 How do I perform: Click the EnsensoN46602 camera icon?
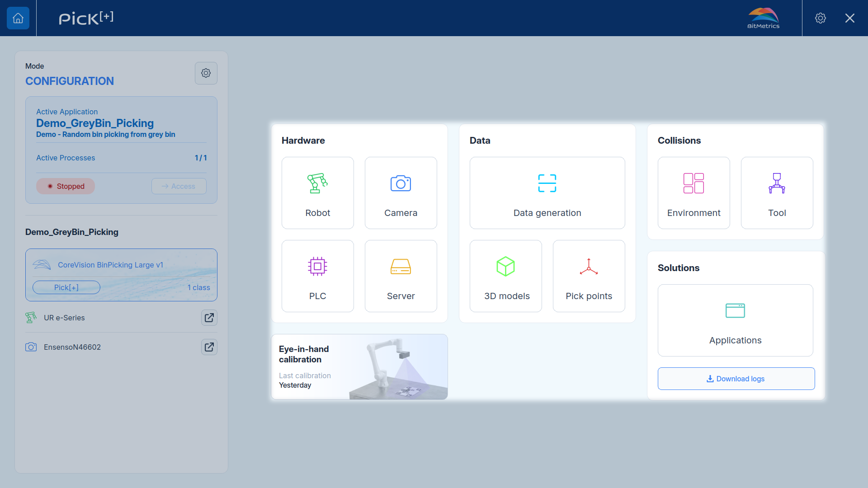[x=31, y=347]
